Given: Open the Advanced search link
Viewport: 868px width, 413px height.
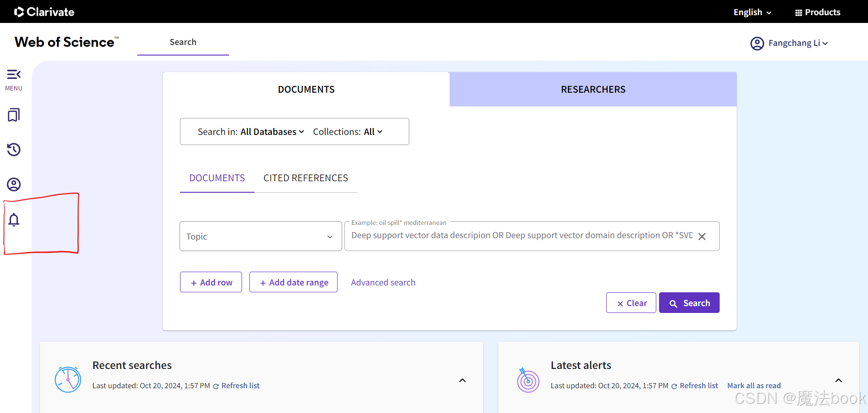Looking at the screenshot, I should (383, 283).
